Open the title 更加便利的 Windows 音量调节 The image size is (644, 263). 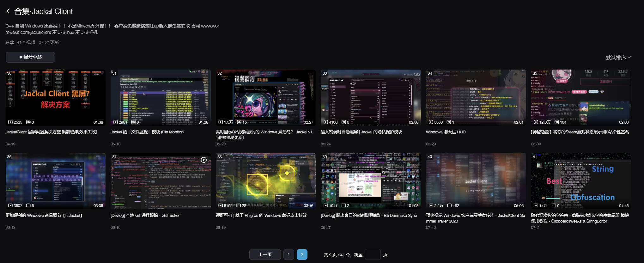44,215
